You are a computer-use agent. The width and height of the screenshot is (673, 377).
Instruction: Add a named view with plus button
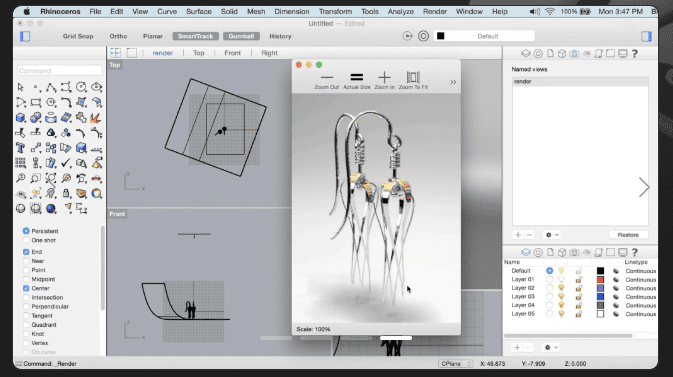click(518, 235)
